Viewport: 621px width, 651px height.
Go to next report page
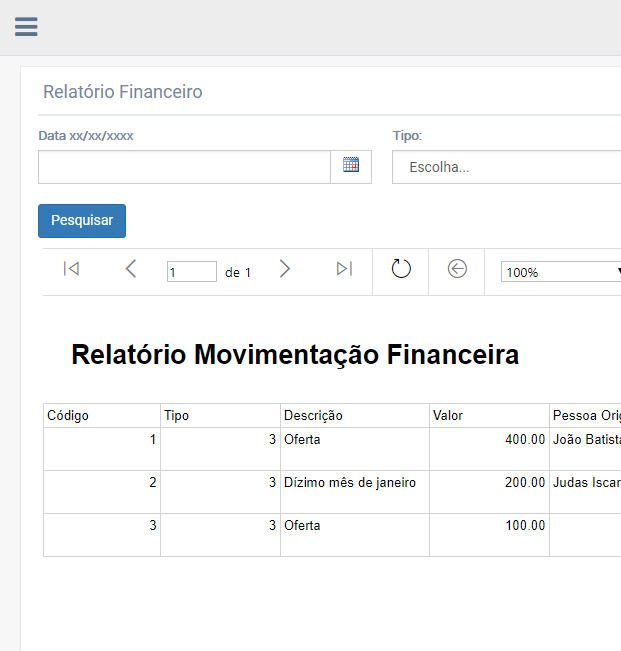pyautogui.click(x=285, y=269)
